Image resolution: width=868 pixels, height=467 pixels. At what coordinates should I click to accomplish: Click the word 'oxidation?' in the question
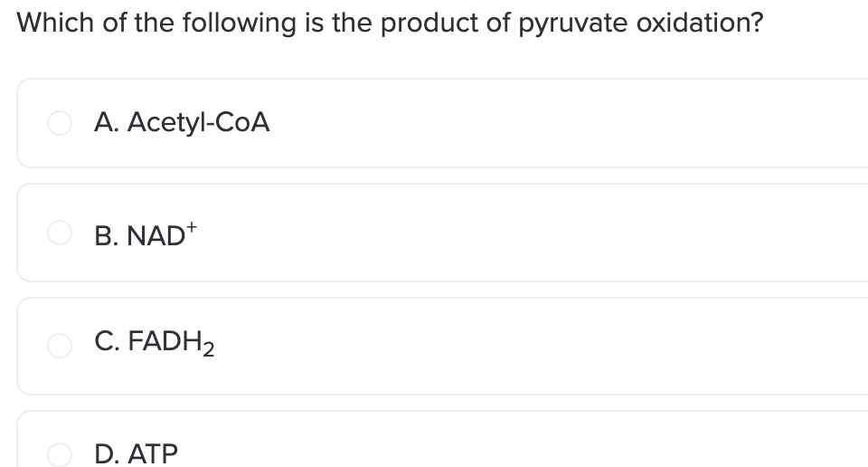(700, 23)
